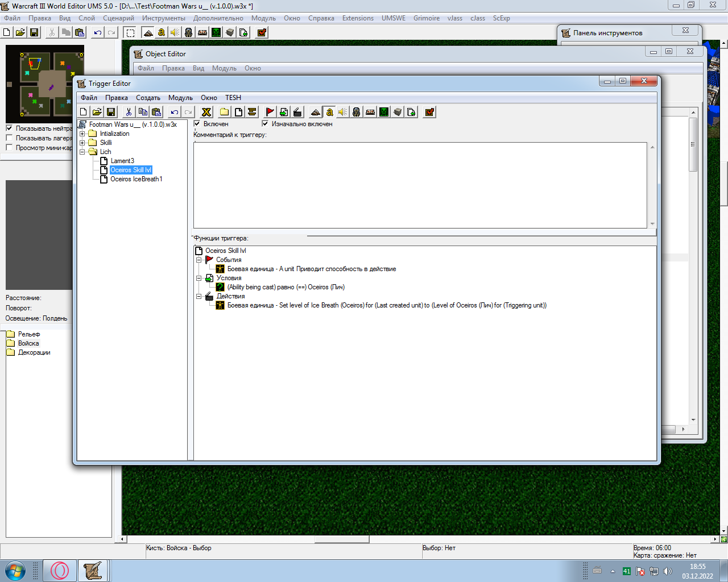Enable the "Показывать лагеря" checkbox
The image size is (728, 582).
point(9,138)
